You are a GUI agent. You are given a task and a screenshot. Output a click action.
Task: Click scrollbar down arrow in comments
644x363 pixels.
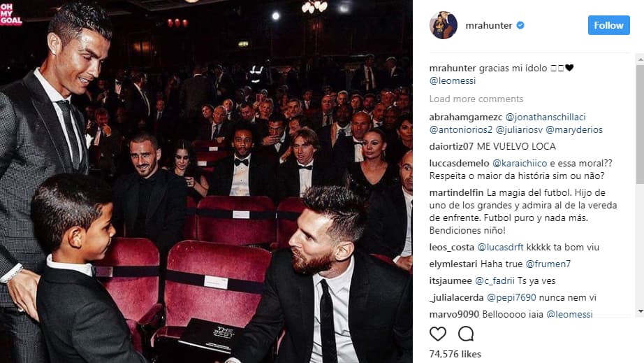point(641,311)
